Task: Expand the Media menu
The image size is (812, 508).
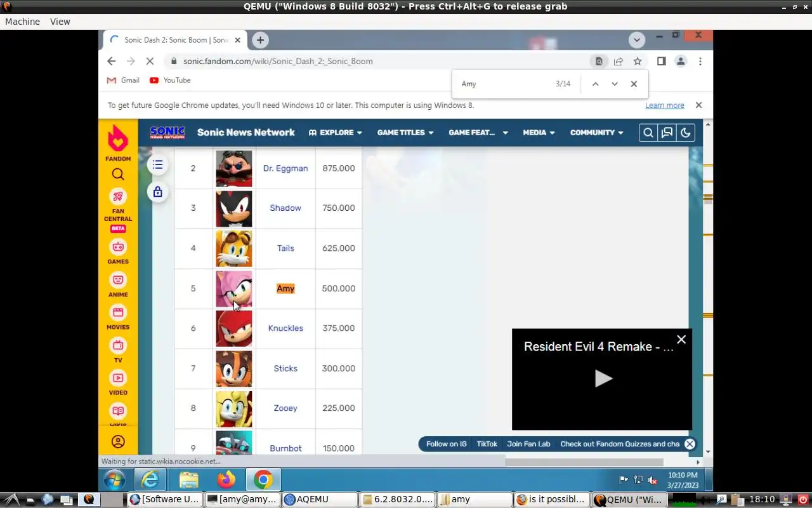Action: [539, 133]
